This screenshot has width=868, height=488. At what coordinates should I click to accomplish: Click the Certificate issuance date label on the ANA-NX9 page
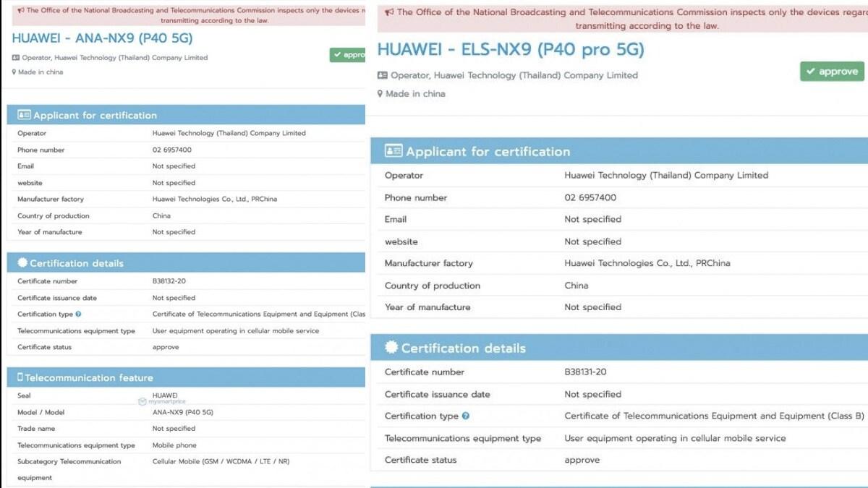coord(57,298)
